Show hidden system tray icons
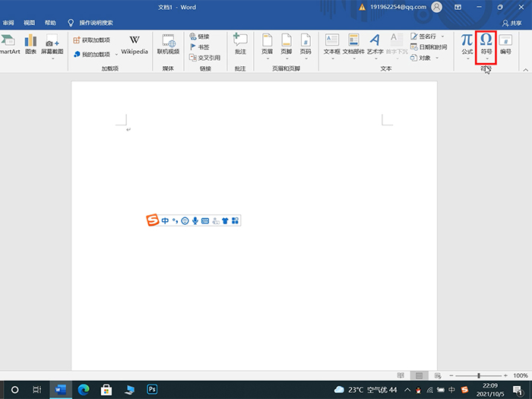Screen dimensions: 532x399 pyautogui.click(x=407, y=390)
